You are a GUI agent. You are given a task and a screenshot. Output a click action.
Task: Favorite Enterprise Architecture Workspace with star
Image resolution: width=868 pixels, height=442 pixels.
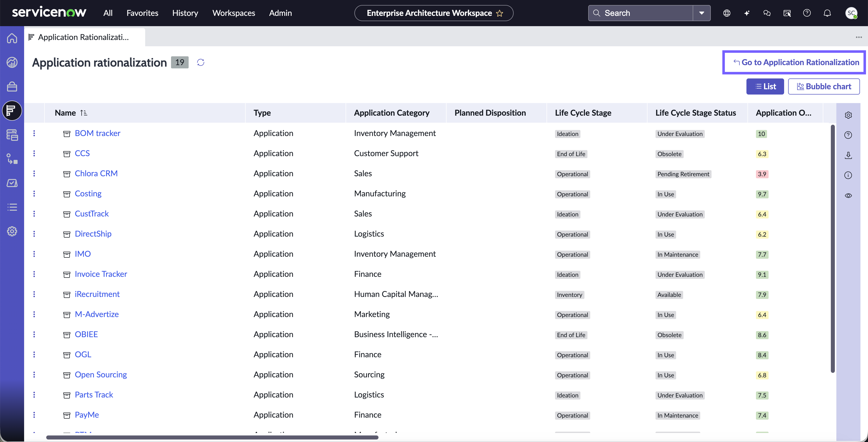(x=500, y=13)
